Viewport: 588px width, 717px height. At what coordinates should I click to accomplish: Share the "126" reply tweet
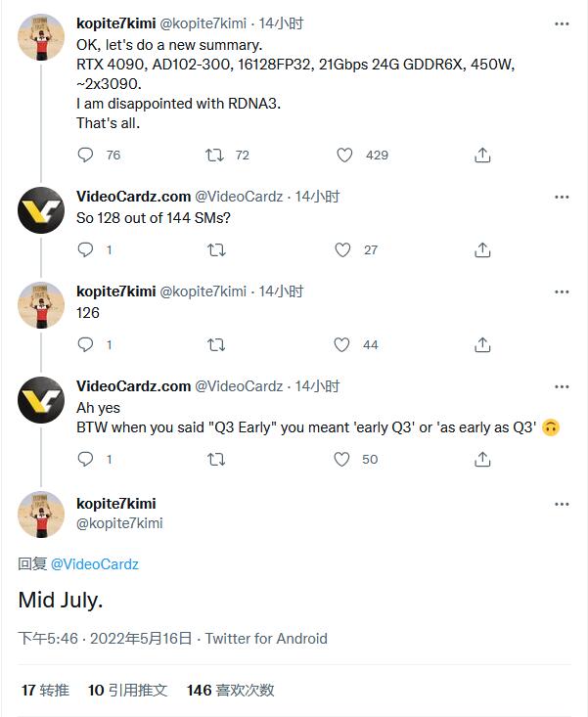click(x=482, y=344)
